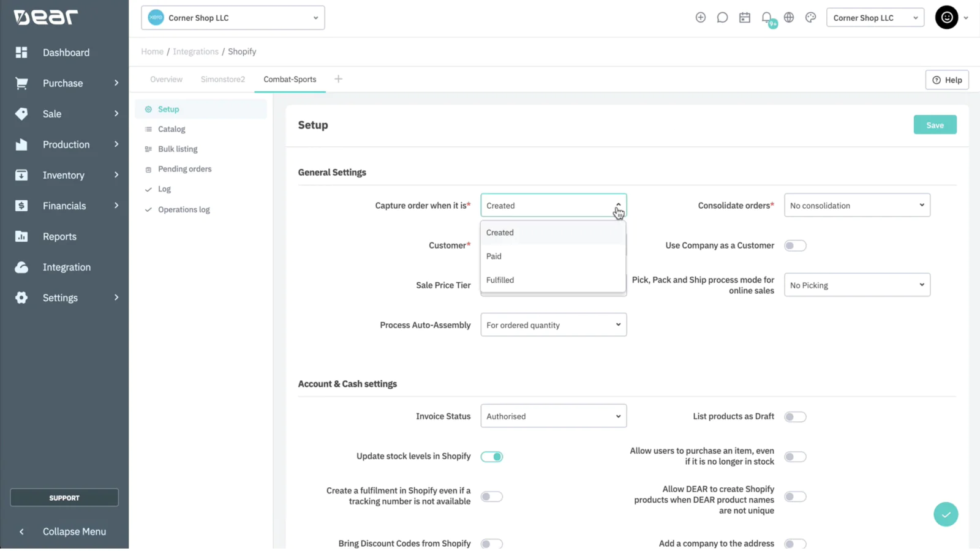
Task: Open the calendar icon in header
Action: 745,18
